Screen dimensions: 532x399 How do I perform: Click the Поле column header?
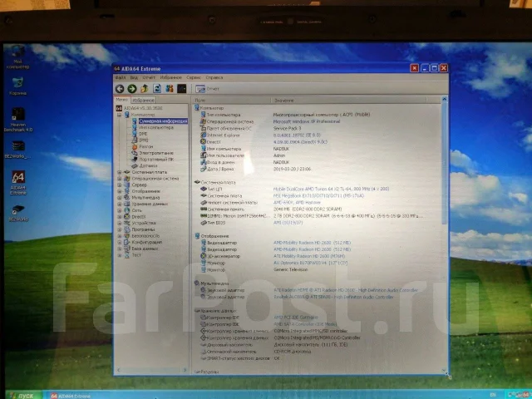point(231,101)
